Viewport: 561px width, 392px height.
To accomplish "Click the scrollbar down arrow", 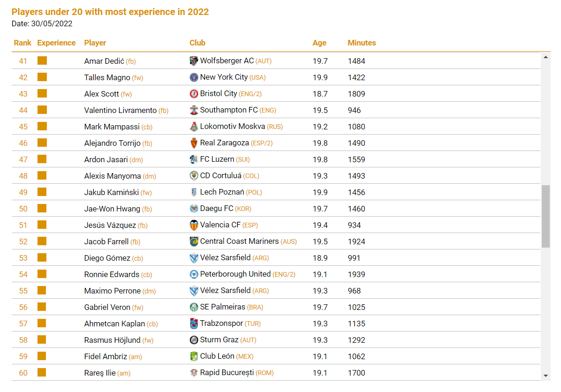I will pyautogui.click(x=546, y=376).
